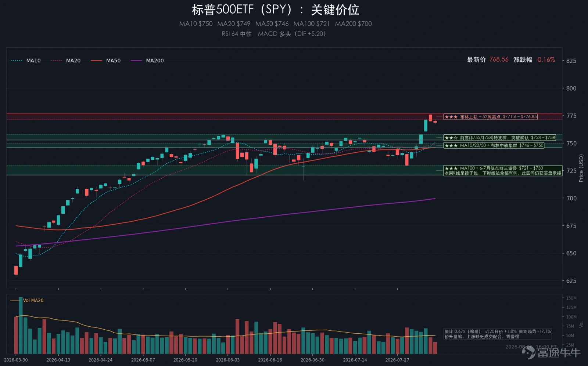Click the 2026-07-27 date tick
Viewport: 588px width, 366px height.
pyautogui.click(x=397, y=360)
